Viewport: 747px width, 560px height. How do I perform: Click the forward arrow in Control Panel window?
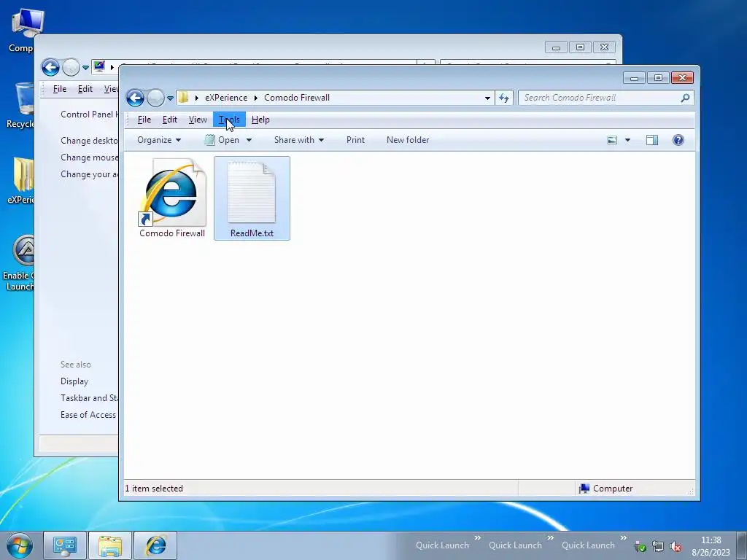pyautogui.click(x=71, y=68)
